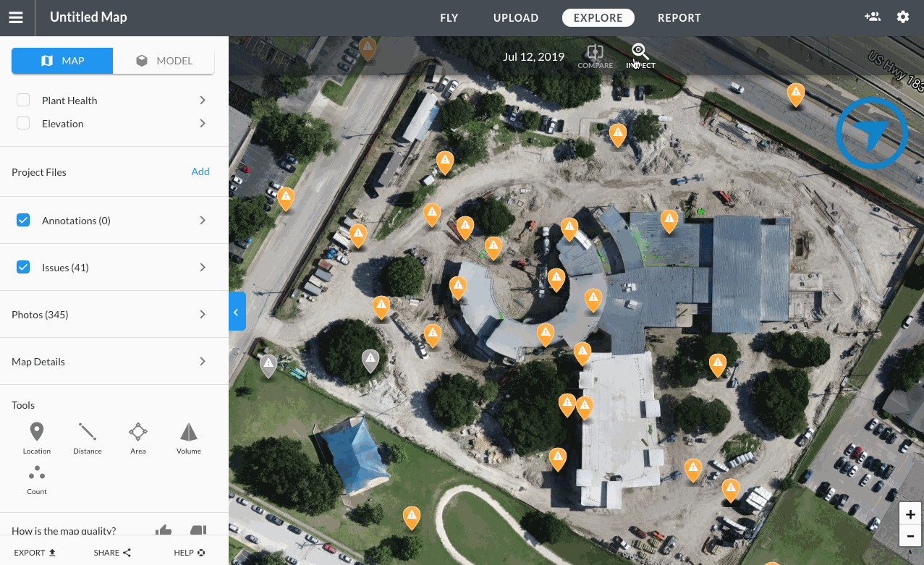Expand the Photos (345) section

203,315
